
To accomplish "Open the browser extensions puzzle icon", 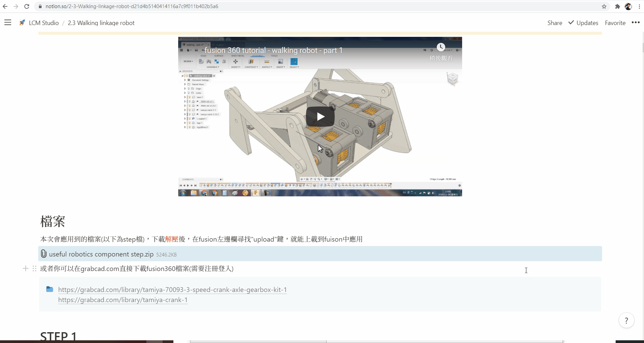I will pyautogui.click(x=617, y=6).
